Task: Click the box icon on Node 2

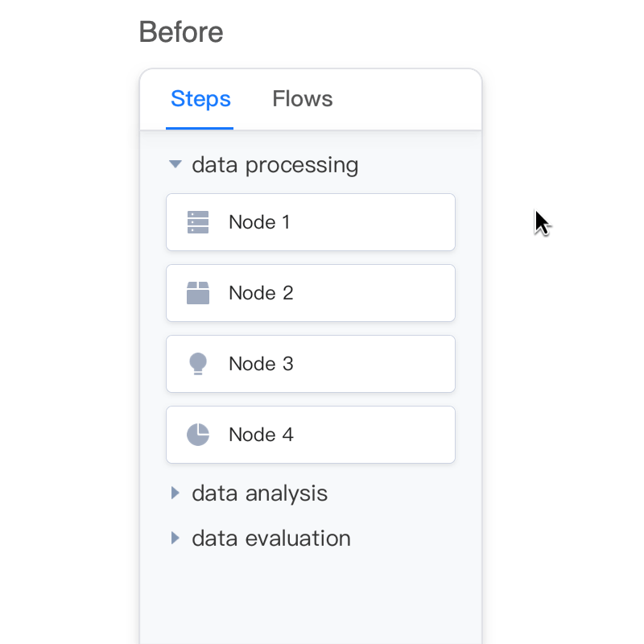Action: 198,293
